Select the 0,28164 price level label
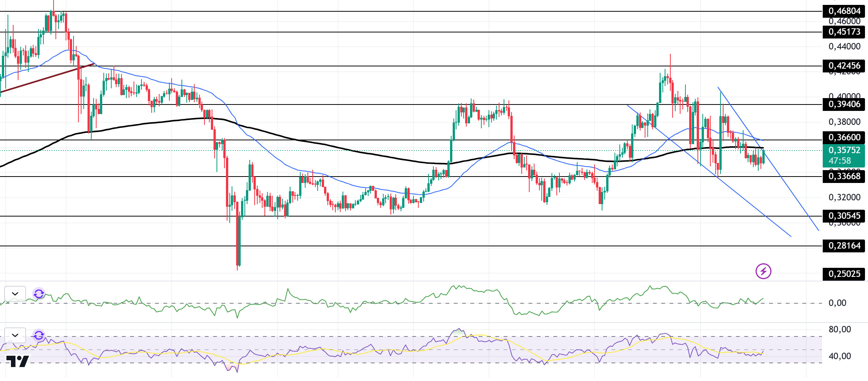Image resolution: width=868 pixels, height=381 pixels. [x=844, y=246]
